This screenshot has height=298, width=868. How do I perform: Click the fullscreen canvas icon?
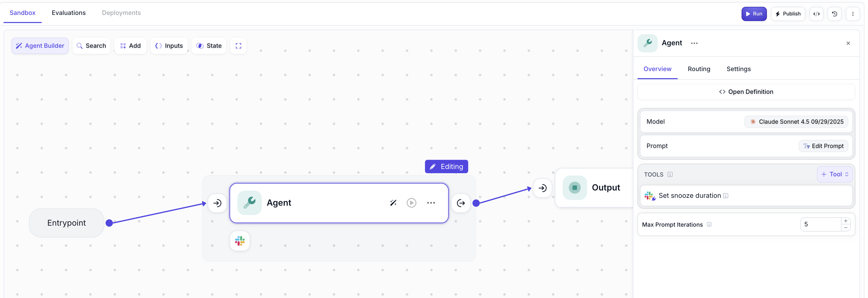[x=238, y=46]
